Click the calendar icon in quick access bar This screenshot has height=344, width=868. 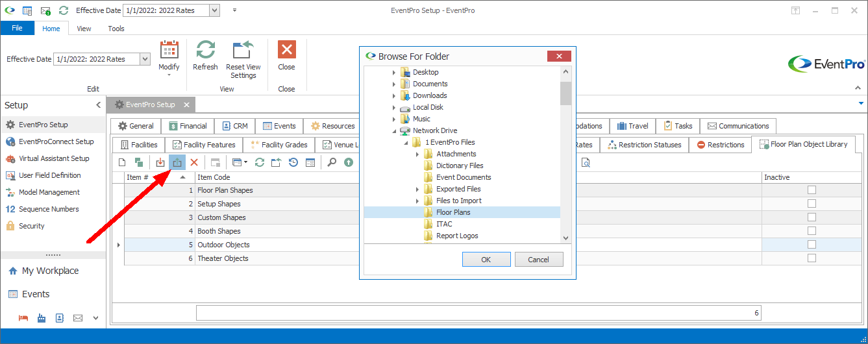[27, 10]
